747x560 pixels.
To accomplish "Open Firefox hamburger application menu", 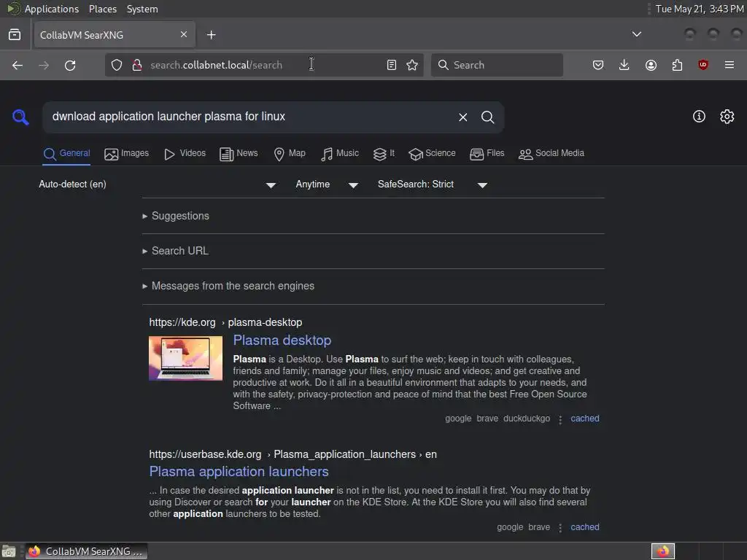I will 729,65.
